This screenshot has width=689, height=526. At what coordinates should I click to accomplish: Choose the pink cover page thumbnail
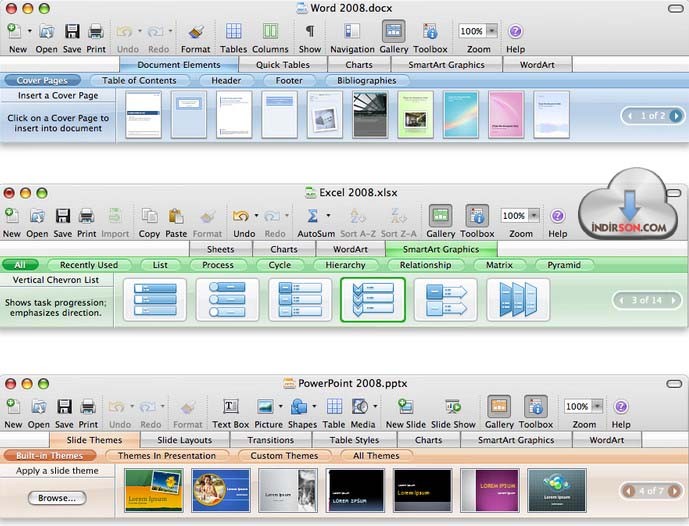506,115
